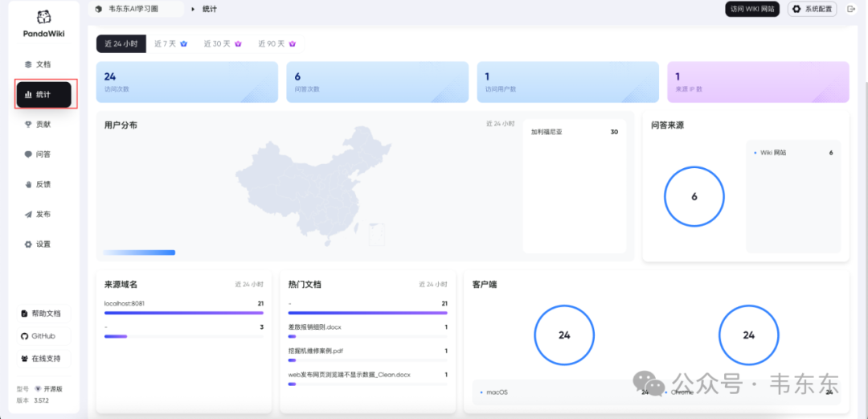
Task: Click the 问答次数 stat card
Action: pyautogui.click(x=378, y=82)
